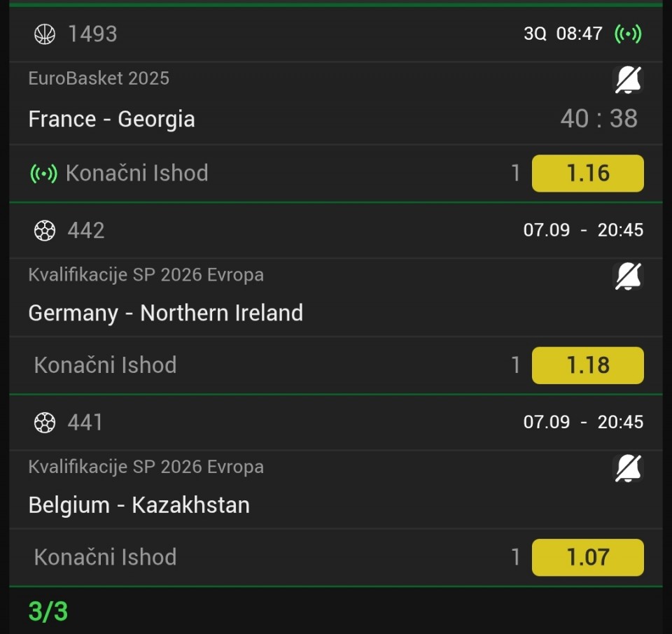Open the France - Georgia match
672x634 pixels.
112,119
